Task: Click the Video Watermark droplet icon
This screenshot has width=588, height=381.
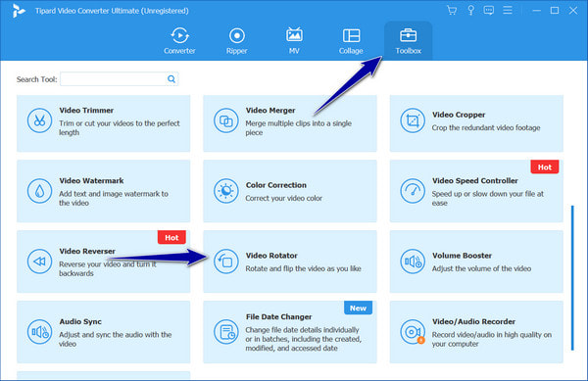Action: pos(39,191)
